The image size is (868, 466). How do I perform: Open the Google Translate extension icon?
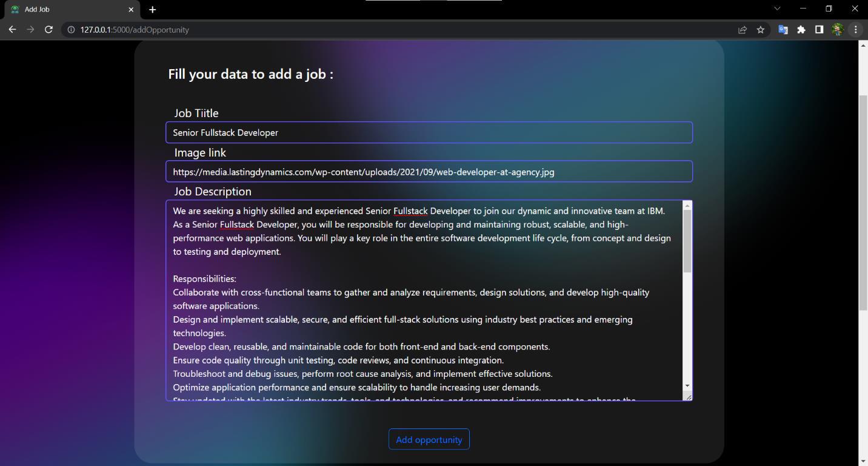[783, 29]
